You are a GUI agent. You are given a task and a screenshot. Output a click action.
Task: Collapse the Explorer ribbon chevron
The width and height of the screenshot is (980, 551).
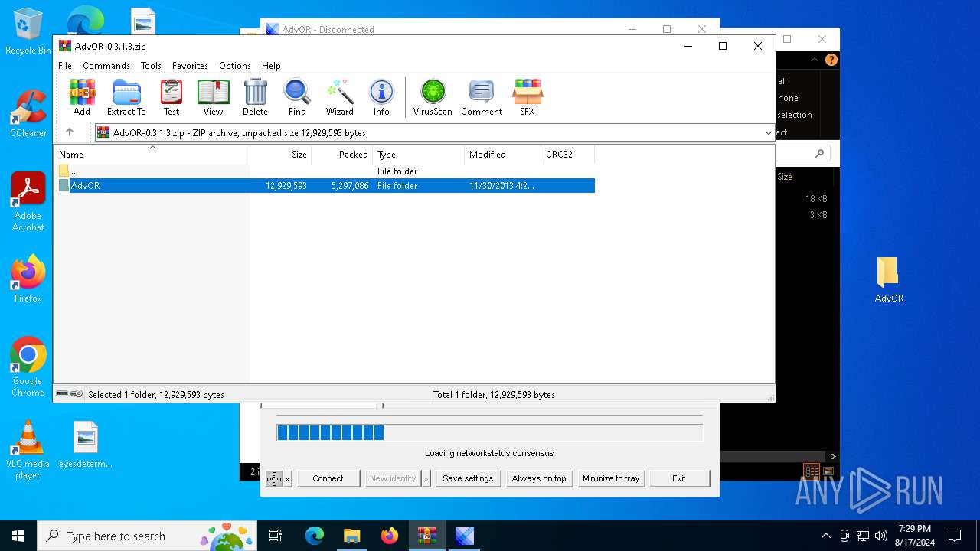[814, 60]
